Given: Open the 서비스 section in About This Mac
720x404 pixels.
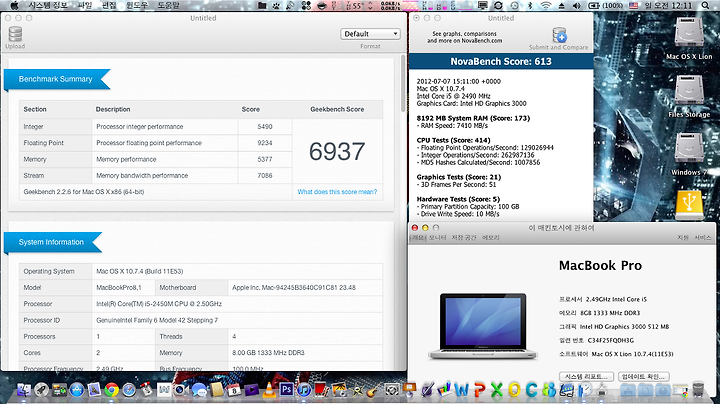Looking at the screenshot, I should coord(703,238).
